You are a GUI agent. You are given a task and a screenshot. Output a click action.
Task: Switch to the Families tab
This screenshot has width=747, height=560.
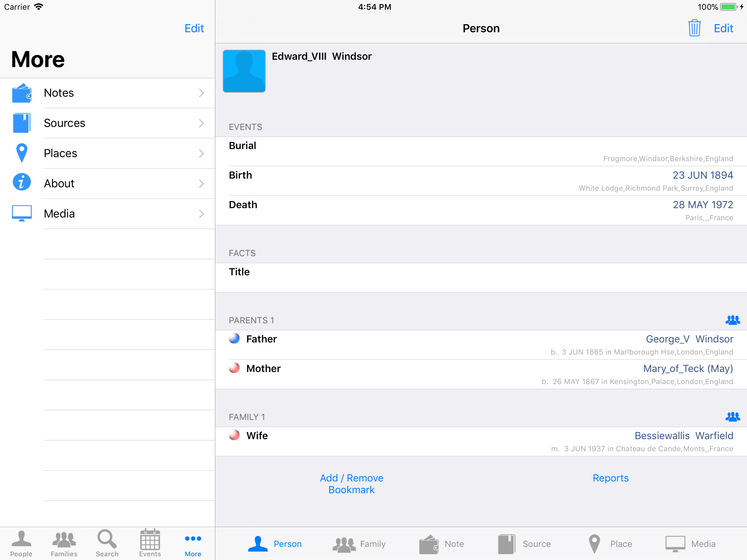(x=64, y=543)
